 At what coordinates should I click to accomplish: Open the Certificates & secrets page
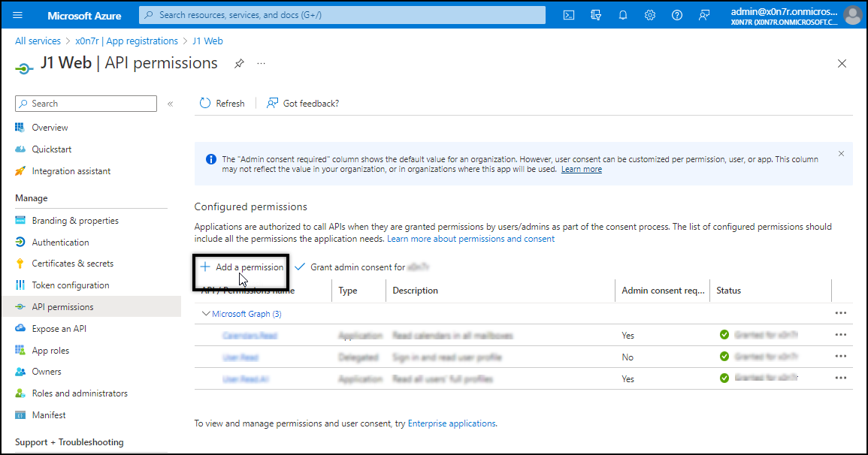click(x=72, y=264)
